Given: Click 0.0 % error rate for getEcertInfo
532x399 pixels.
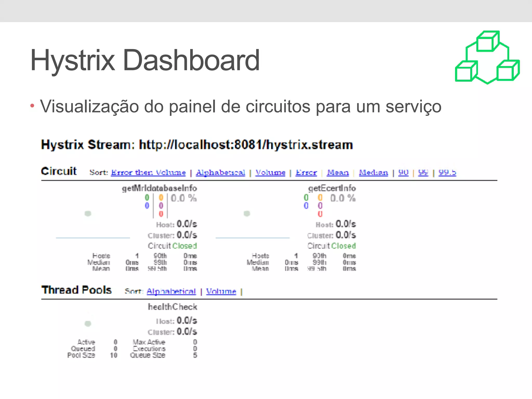Looking at the screenshot, I should (343, 198).
